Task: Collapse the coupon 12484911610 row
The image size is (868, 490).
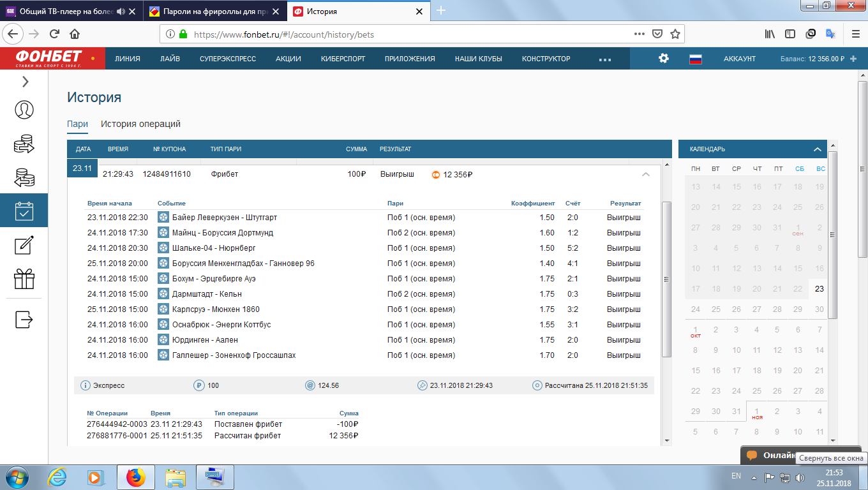Action: [645, 174]
